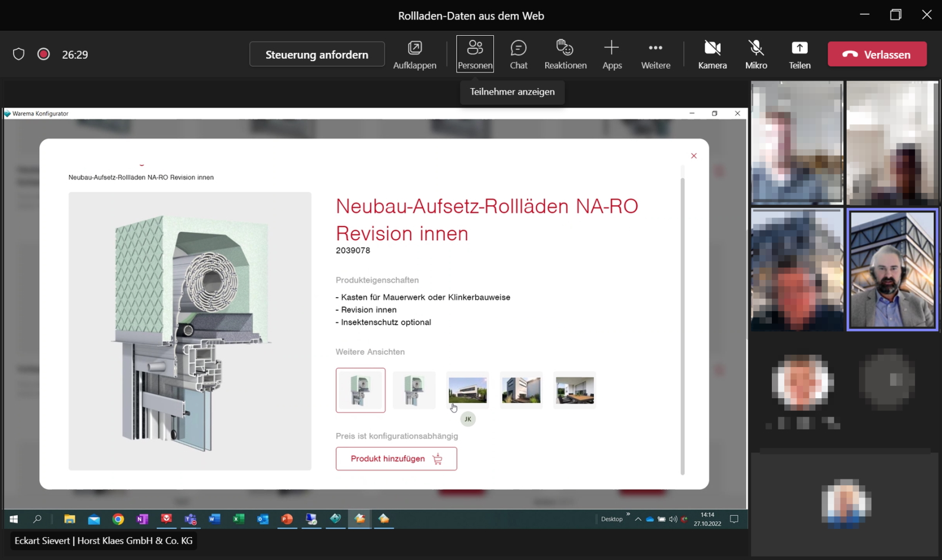
Task: Toggle the Kamera on
Action: (712, 55)
